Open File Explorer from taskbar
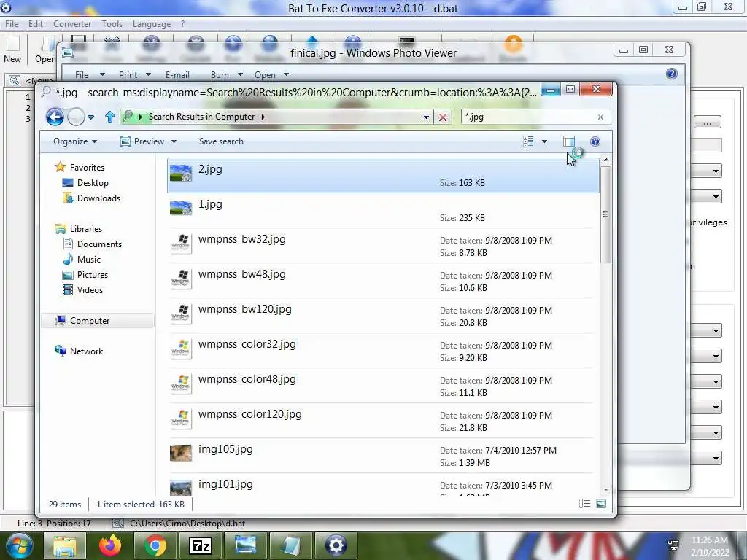 (x=65, y=545)
